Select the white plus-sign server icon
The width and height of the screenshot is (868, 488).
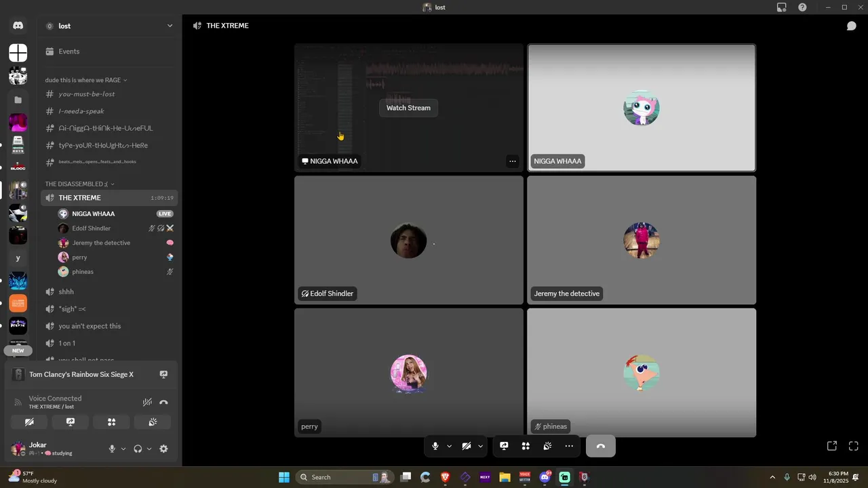click(x=18, y=52)
